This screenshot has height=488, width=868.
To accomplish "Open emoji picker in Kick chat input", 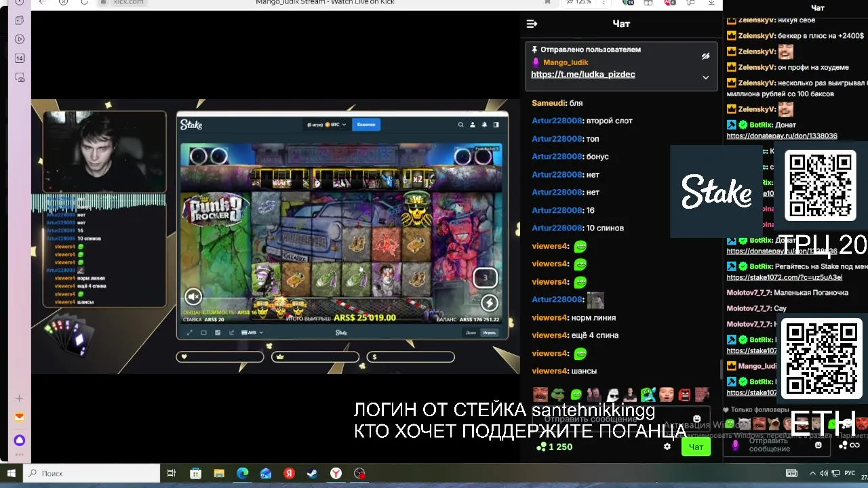I will 697,419.
